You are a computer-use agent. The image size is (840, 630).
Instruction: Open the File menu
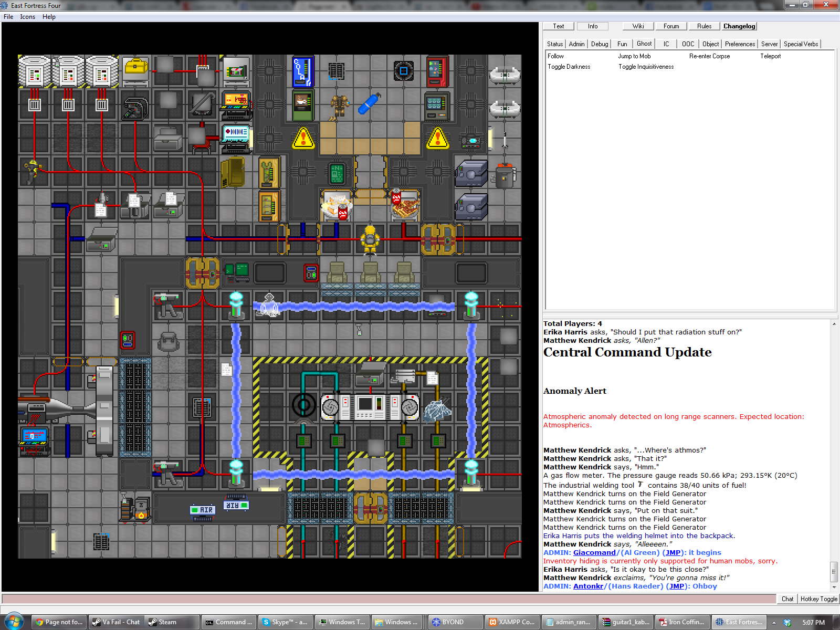click(8, 17)
